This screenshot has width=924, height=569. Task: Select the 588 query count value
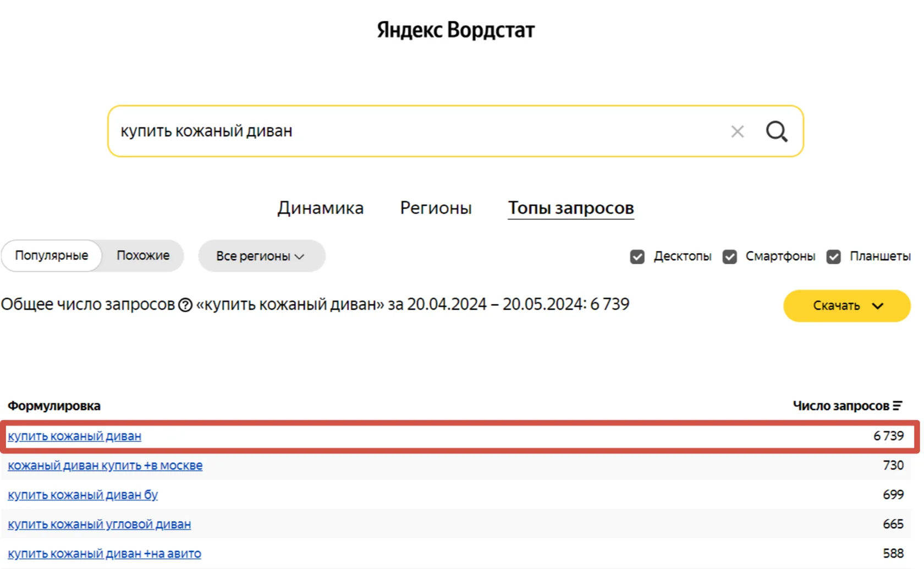[893, 554]
